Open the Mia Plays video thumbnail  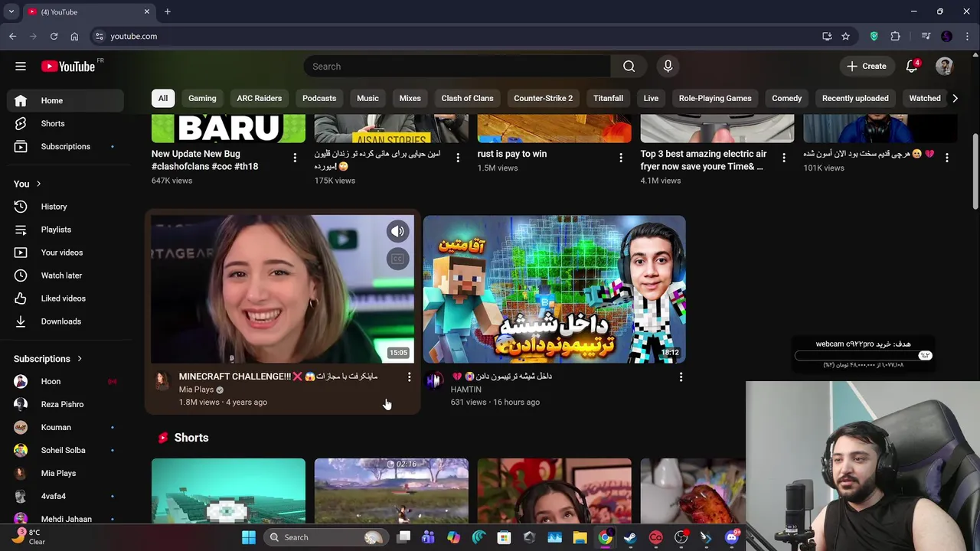(283, 289)
